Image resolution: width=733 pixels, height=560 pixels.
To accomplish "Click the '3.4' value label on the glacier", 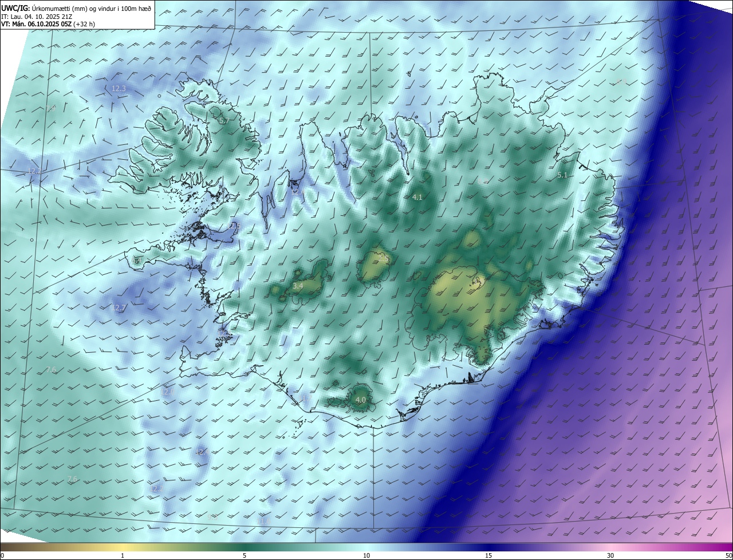I will click(x=298, y=285).
